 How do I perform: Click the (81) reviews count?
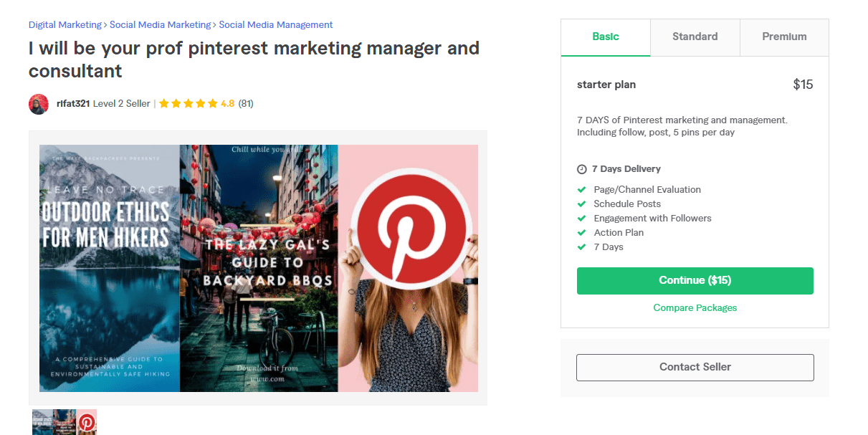tap(246, 103)
